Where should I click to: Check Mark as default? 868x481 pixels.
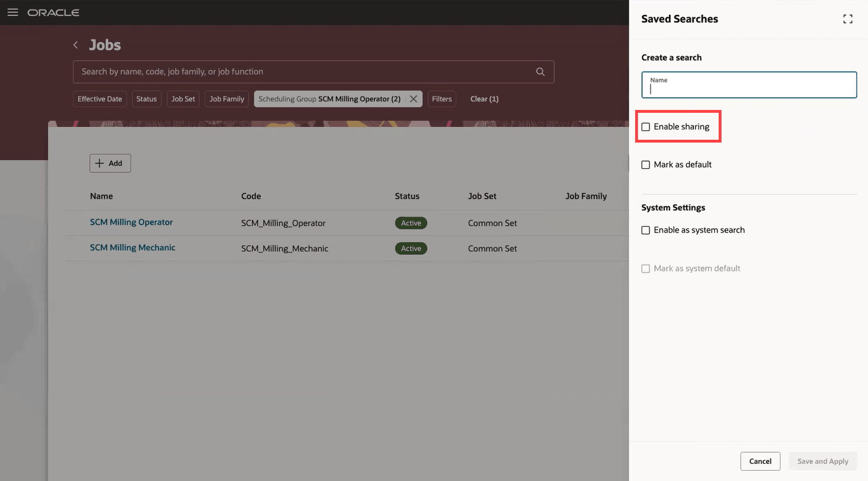tap(646, 164)
